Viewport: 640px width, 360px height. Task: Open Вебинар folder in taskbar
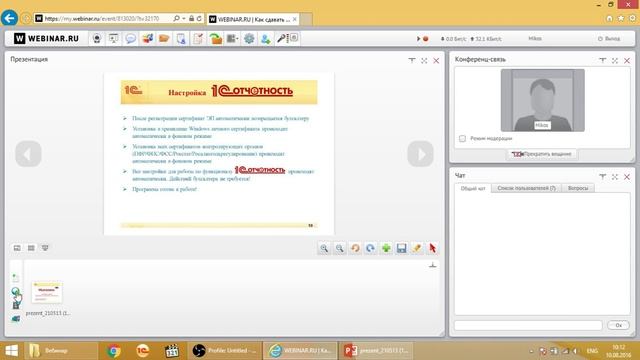coord(60,351)
